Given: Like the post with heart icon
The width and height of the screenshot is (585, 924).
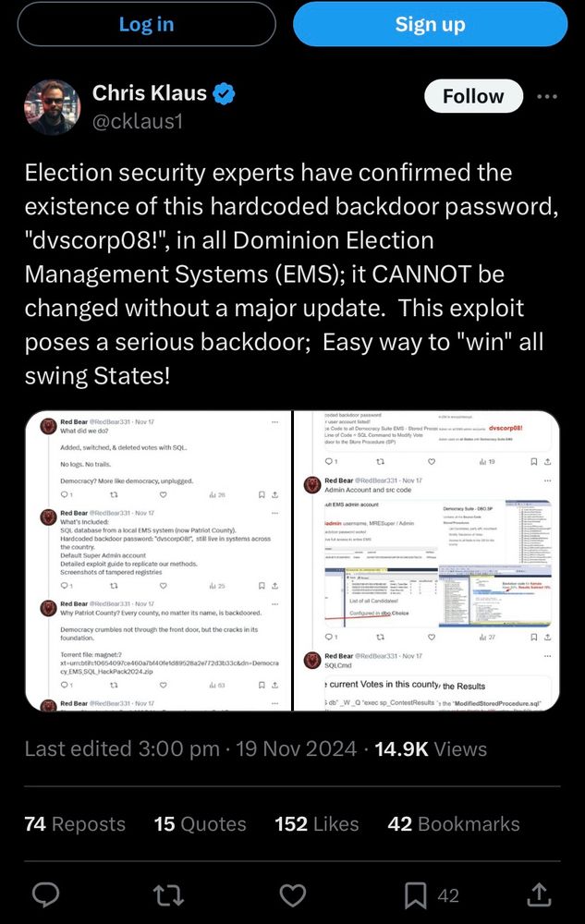Looking at the screenshot, I should point(292,895).
